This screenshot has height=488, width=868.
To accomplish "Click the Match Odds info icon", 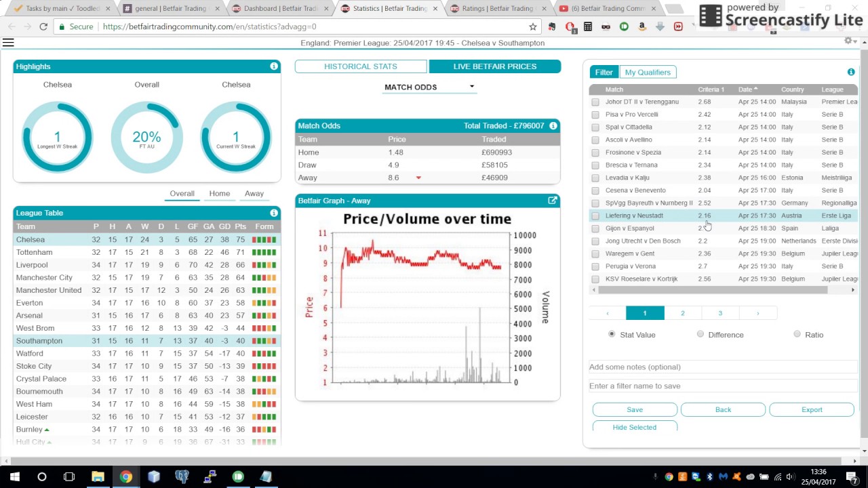I will tap(553, 125).
